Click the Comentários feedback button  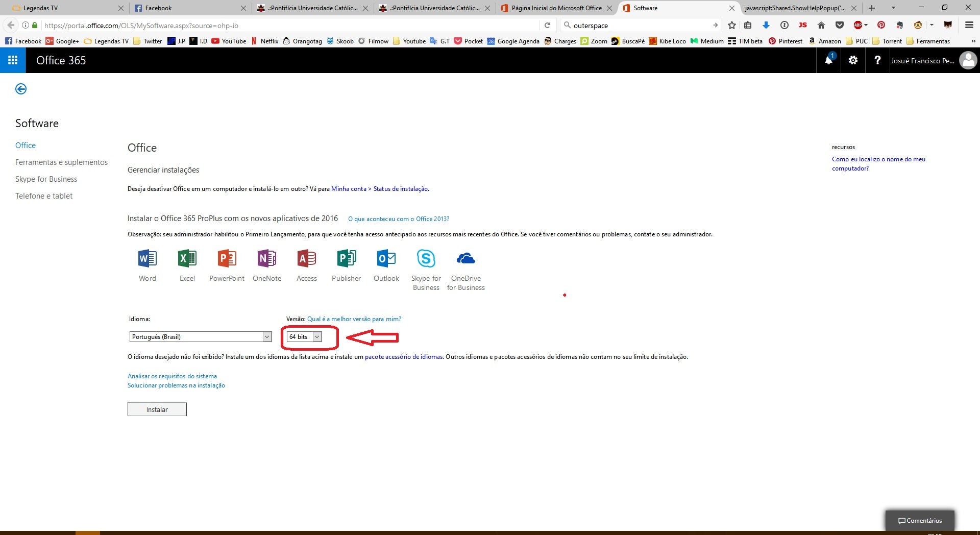point(920,521)
